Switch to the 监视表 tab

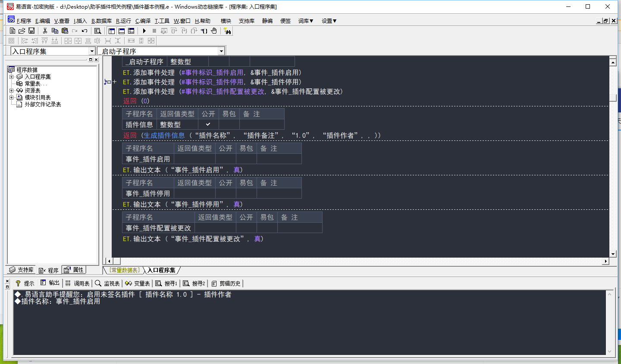pyautogui.click(x=107, y=283)
